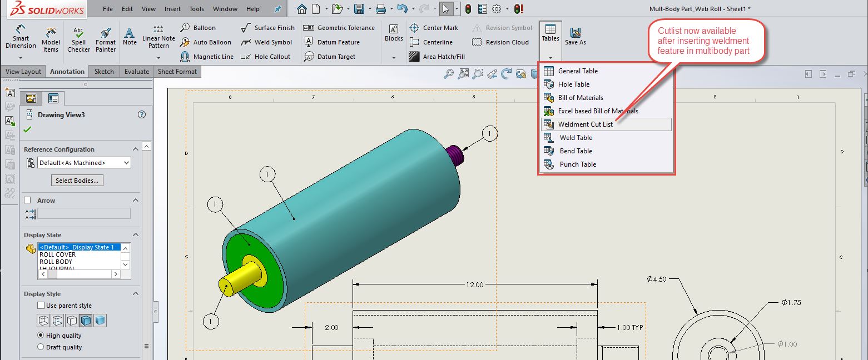868x360 pixels.
Task: Select ROLL COVER display state
Action: click(58, 254)
